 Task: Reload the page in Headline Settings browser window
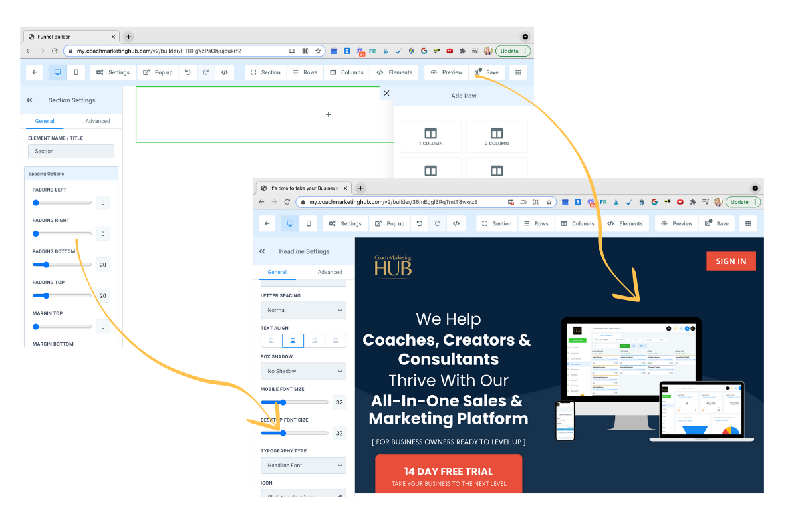[x=287, y=202]
